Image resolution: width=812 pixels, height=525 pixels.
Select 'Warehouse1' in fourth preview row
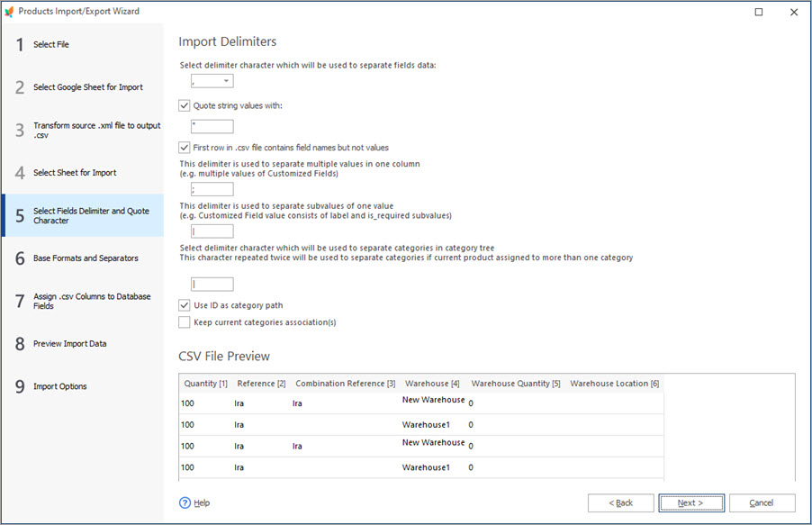click(426, 467)
